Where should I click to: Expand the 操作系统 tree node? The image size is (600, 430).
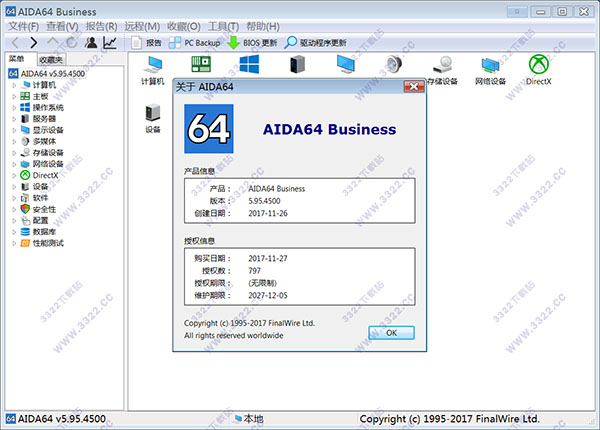click(x=14, y=108)
